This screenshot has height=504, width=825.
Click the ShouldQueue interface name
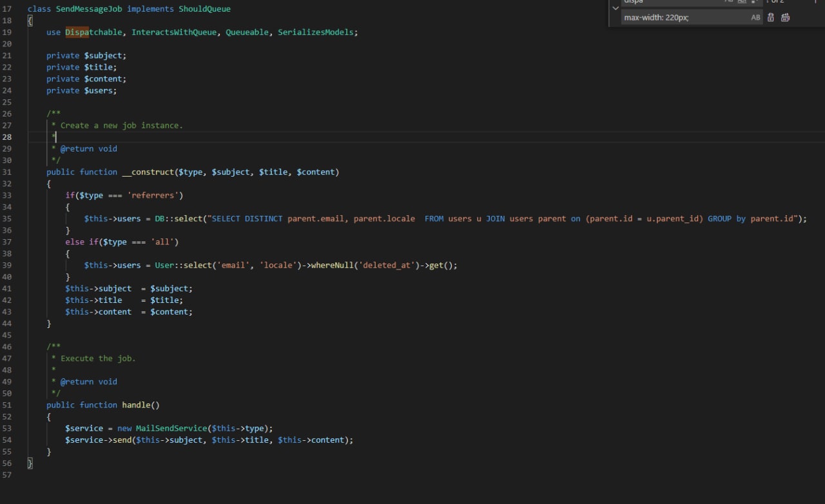pyautogui.click(x=204, y=9)
